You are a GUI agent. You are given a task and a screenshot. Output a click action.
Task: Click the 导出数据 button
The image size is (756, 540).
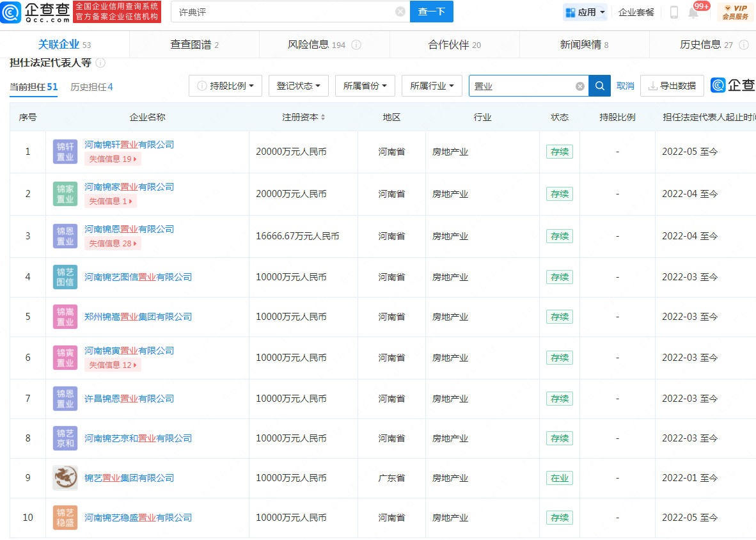click(672, 86)
